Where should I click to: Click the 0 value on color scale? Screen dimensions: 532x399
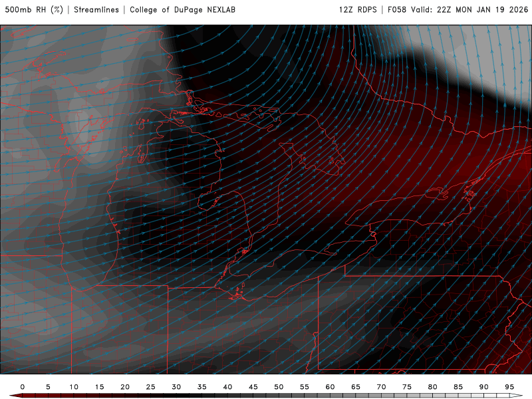point(23,387)
